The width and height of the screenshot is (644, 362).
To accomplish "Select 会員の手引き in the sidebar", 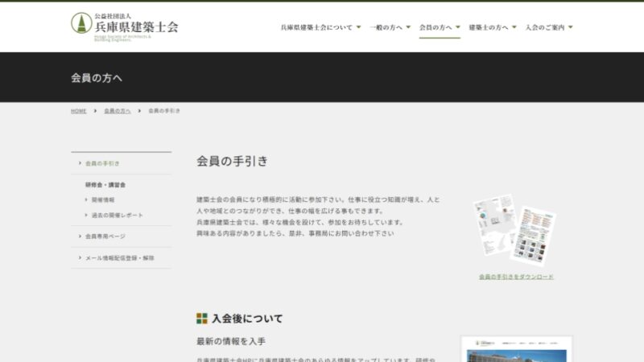I will click(x=102, y=163).
